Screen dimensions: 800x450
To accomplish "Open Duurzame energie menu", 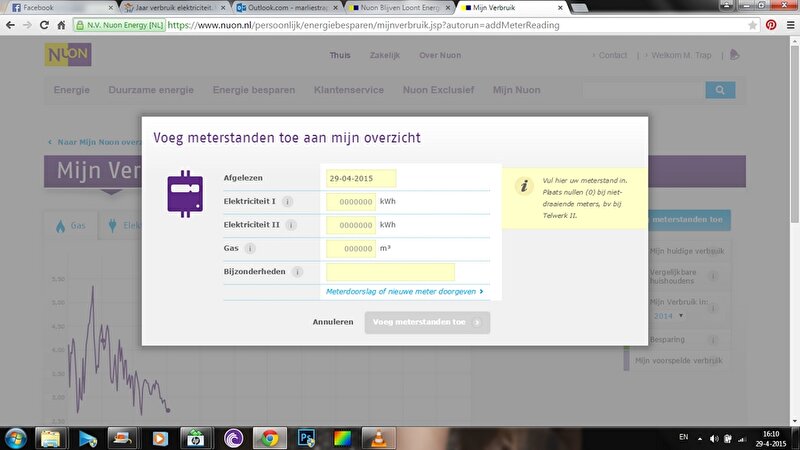I will pyautogui.click(x=151, y=90).
